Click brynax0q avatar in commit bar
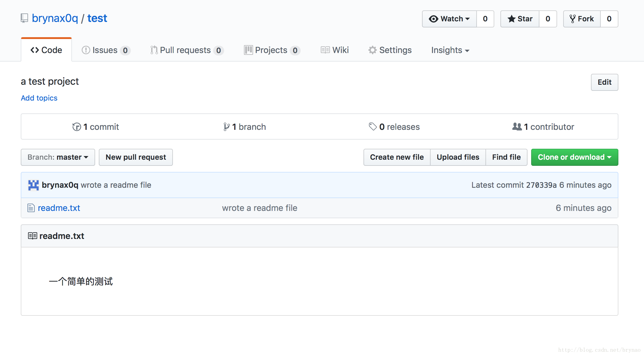 pyautogui.click(x=34, y=185)
